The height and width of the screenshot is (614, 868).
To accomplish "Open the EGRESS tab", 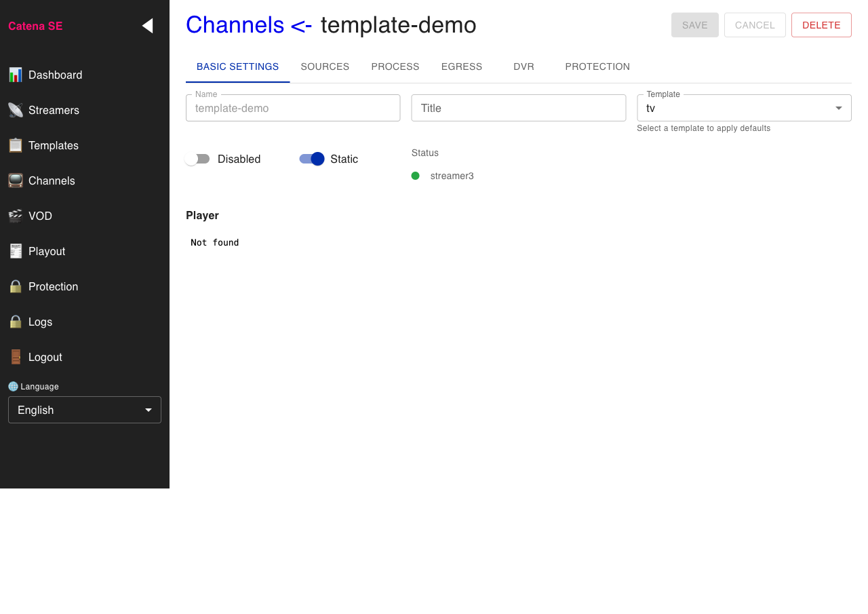I will (462, 66).
